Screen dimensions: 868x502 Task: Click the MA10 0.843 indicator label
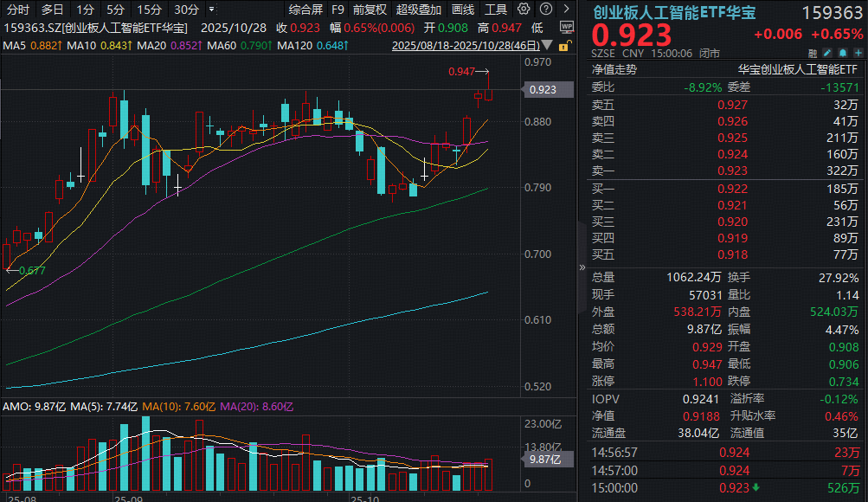coord(100,45)
